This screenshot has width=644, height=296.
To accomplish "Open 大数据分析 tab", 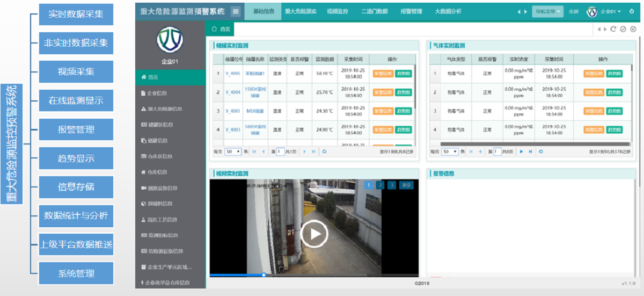I will point(448,11).
